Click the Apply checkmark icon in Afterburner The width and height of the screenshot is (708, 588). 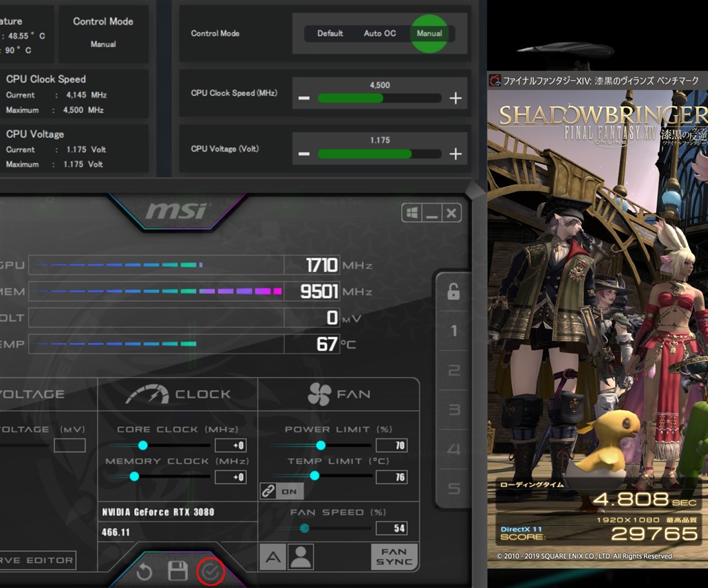pyautogui.click(x=211, y=571)
